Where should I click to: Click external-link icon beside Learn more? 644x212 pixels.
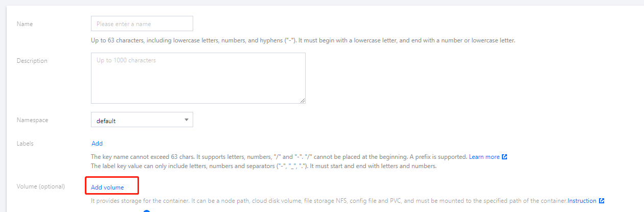(504, 157)
